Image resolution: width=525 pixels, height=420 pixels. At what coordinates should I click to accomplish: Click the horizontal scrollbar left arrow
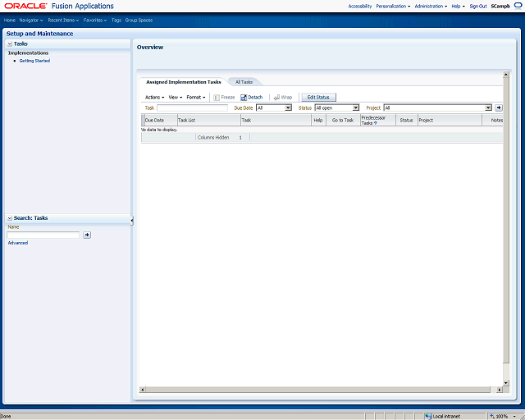(142, 390)
